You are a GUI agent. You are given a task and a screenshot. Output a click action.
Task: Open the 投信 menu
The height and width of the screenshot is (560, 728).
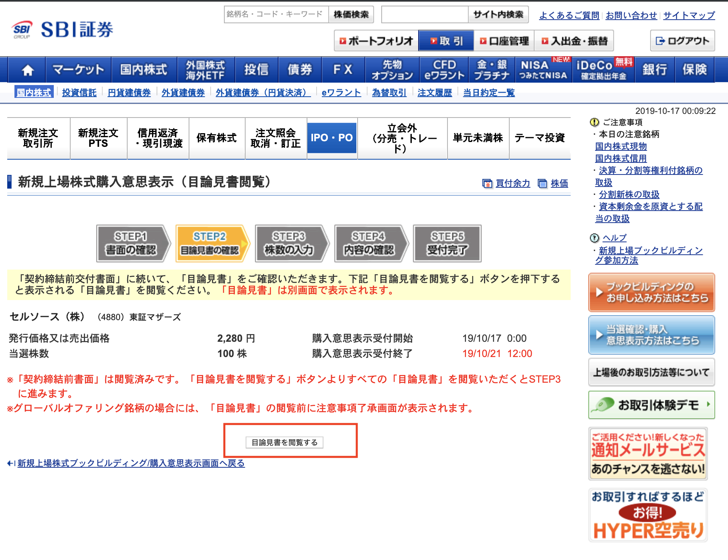(256, 70)
